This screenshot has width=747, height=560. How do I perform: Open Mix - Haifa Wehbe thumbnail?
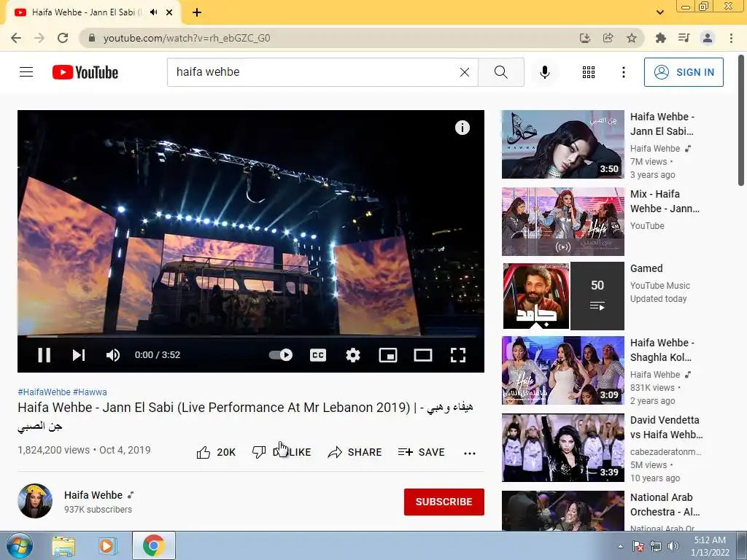(x=562, y=222)
